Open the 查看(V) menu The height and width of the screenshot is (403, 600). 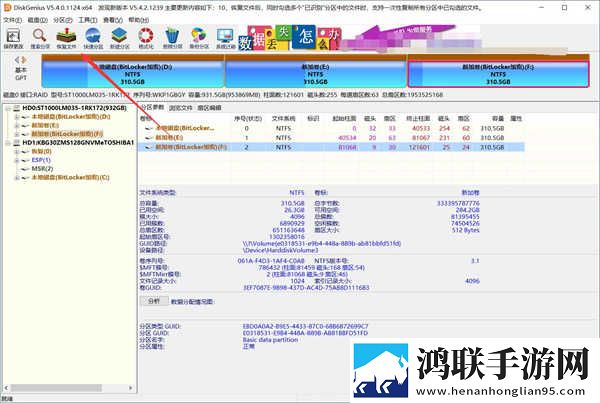[113, 20]
